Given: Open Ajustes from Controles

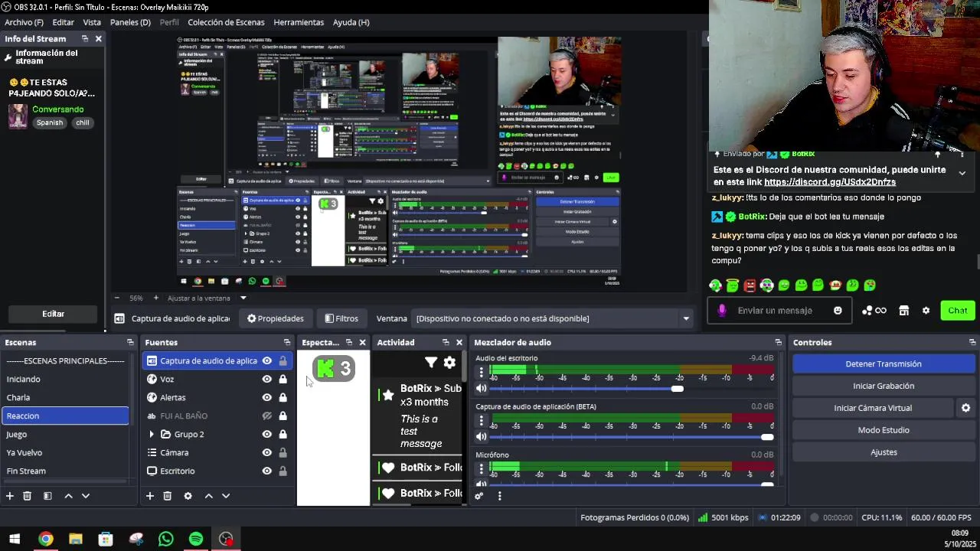Looking at the screenshot, I should pos(884,452).
